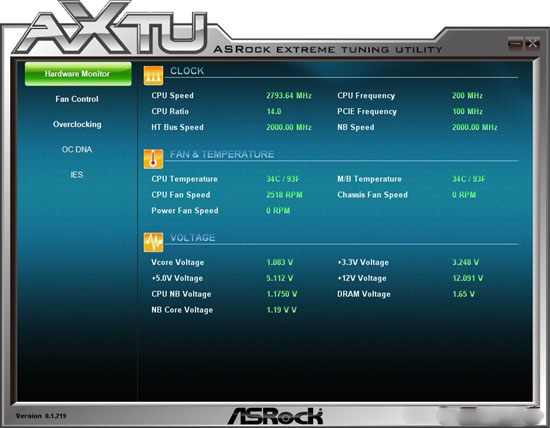Select OC DNA in sidebar
Screen dimensions: 550x428
(77, 150)
